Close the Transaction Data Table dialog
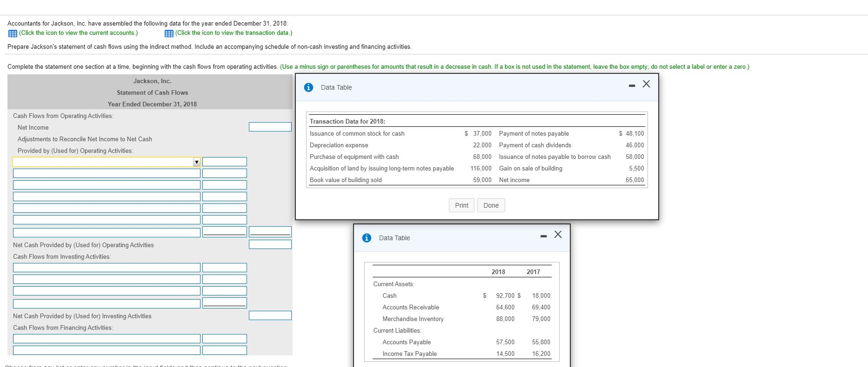Image resolution: width=868 pixels, height=367 pixels. 646,84
